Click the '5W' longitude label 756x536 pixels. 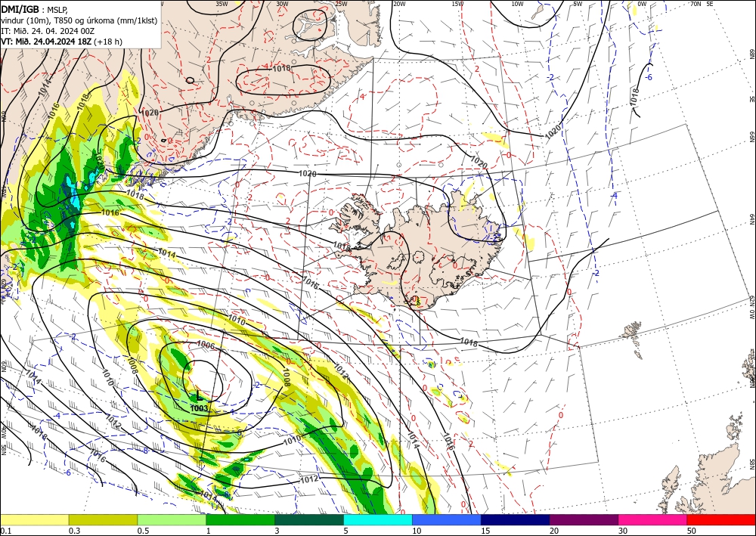coord(578,4)
